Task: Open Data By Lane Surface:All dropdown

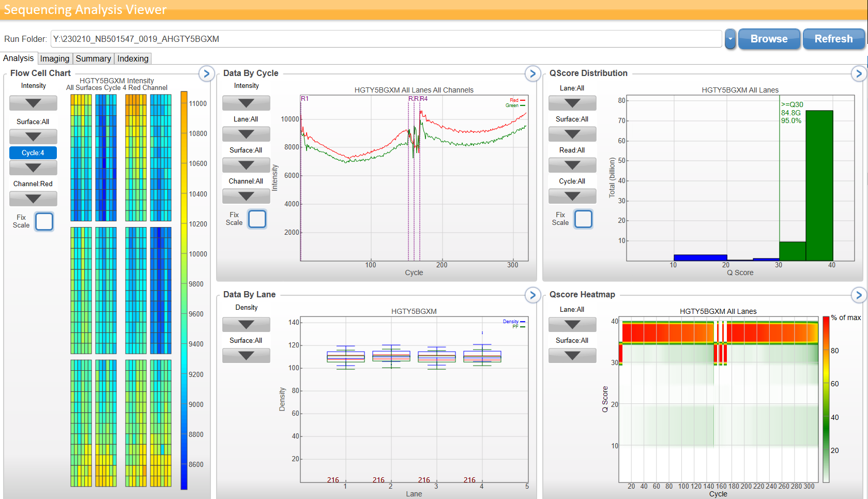Action: [246, 355]
